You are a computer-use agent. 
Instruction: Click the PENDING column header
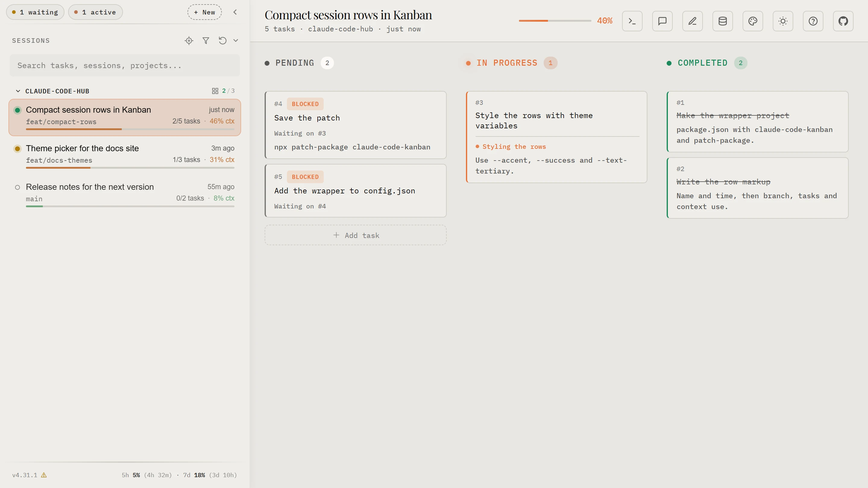[299, 63]
